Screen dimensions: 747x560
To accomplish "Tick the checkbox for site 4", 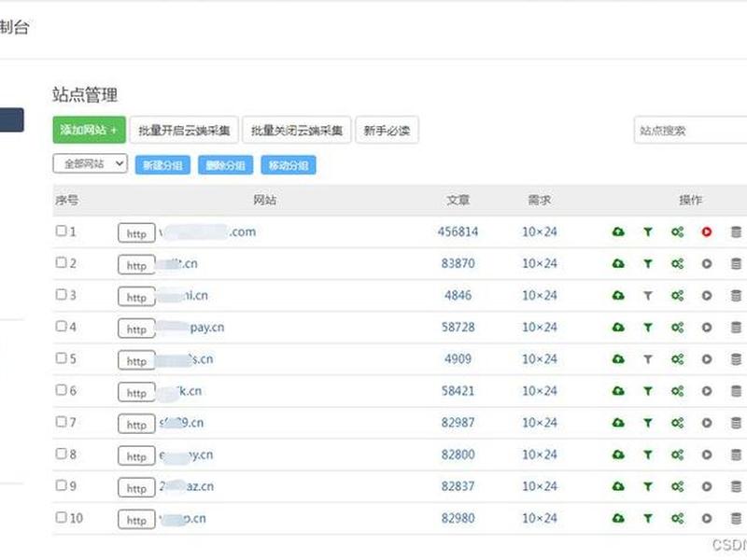I will point(61,326).
